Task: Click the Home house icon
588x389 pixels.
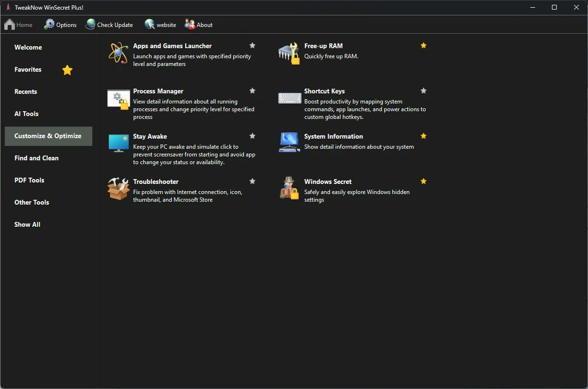Action: [x=9, y=24]
